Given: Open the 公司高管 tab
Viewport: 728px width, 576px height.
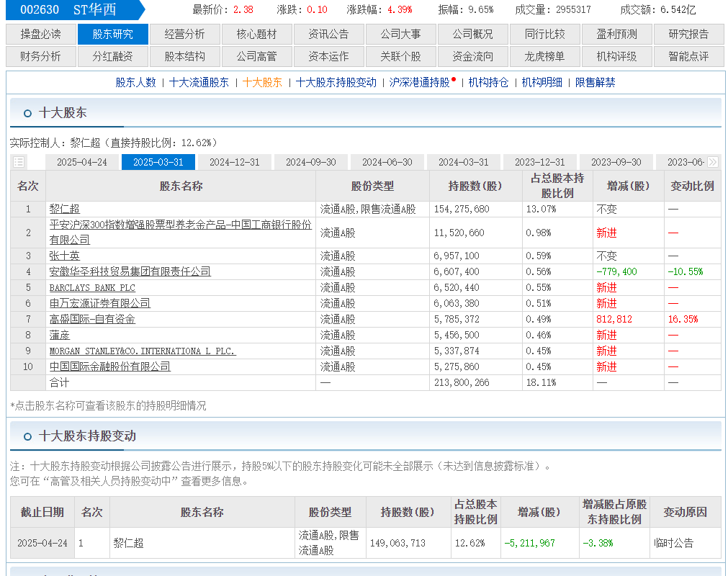Looking at the screenshot, I should (x=257, y=56).
